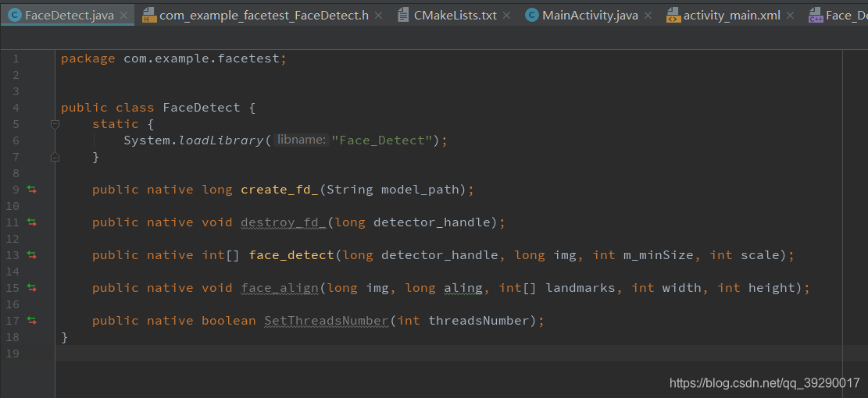Open the com_example_facetest_FaceDetect.h tab
868x398 pixels.
(x=263, y=16)
